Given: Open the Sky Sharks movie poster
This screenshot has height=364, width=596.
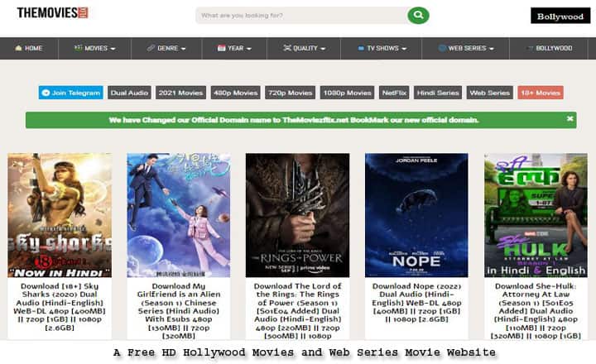Looking at the screenshot, I should click(x=60, y=215).
